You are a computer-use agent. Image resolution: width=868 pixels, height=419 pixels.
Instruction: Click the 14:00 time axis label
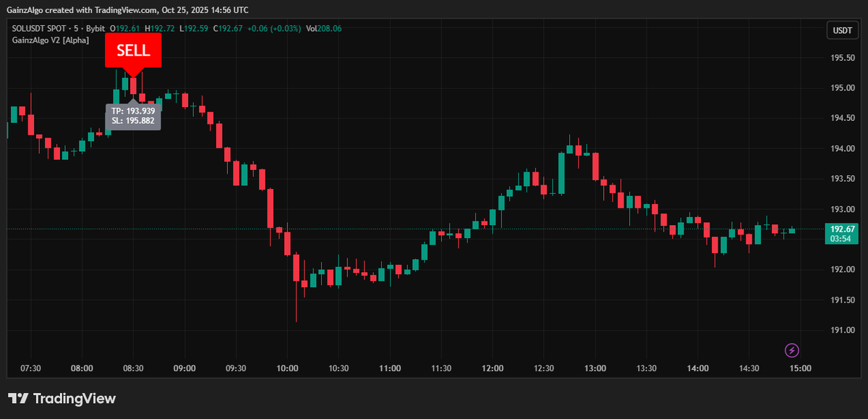[698, 368]
